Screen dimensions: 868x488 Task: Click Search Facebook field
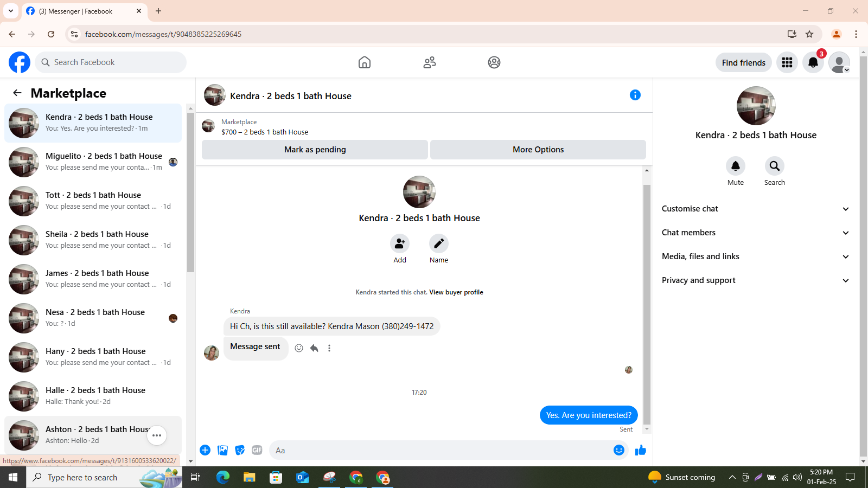111,62
